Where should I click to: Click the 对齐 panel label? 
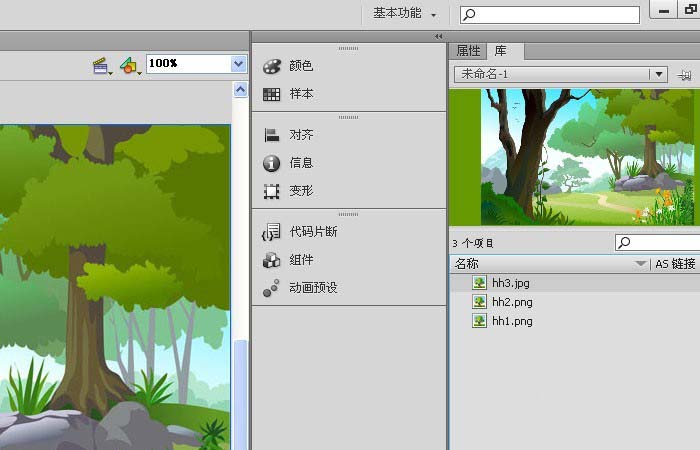pos(301,135)
